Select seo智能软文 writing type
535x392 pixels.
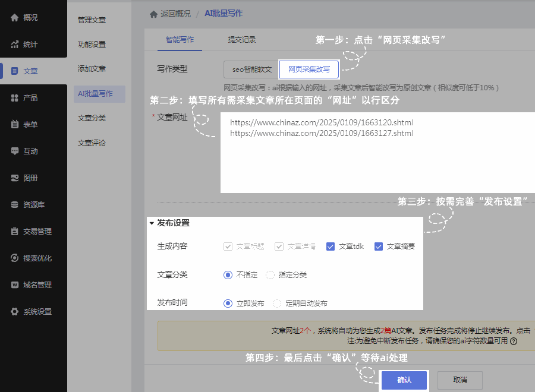(252, 69)
